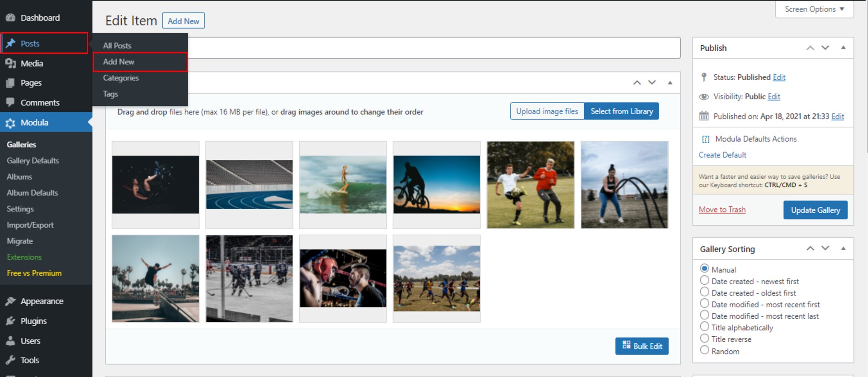
Task: Select the soccer players thumbnail
Action: coord(531,185)
